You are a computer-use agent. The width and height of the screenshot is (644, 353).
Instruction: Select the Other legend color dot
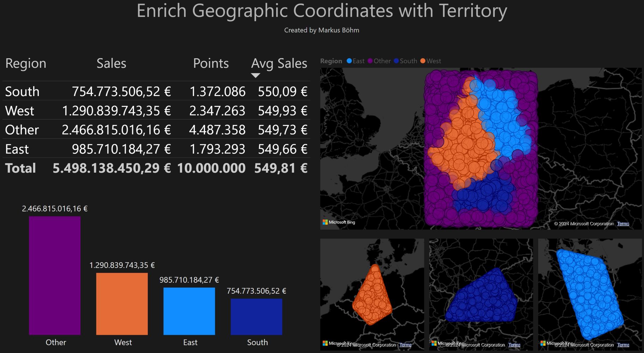click(x=370, y=61)
